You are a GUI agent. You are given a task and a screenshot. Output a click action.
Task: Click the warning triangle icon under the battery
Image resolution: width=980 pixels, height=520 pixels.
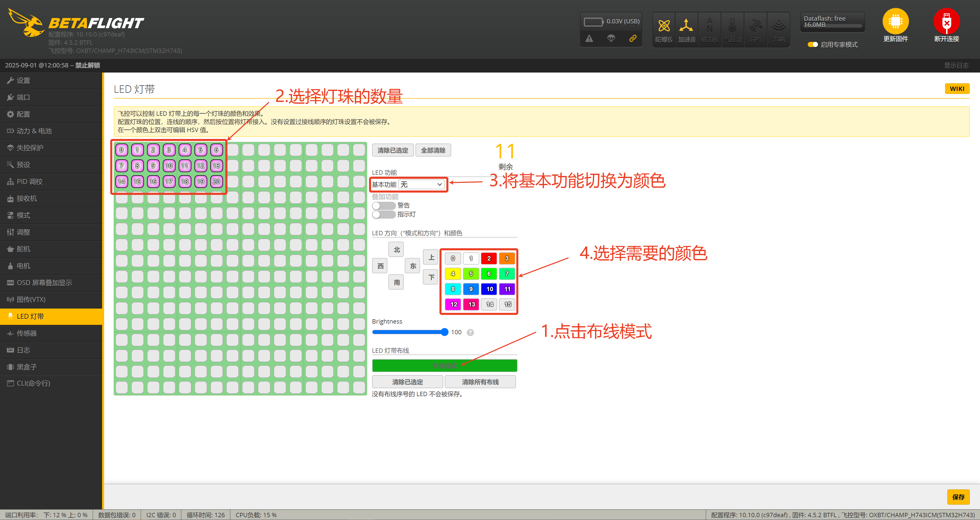pos(589,39)
